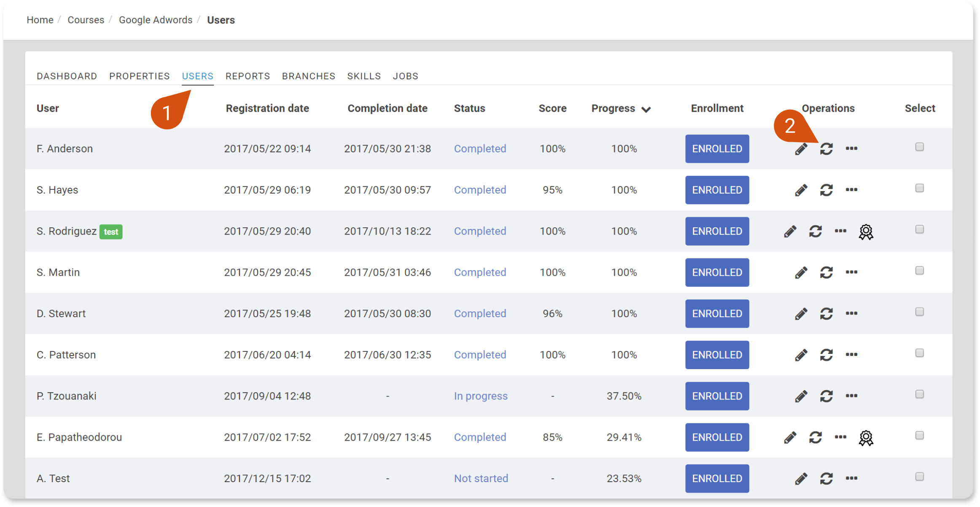980x507 pixels.
Task: Select the D. Stewart row checkbox
Action: [x=920, y=312]
